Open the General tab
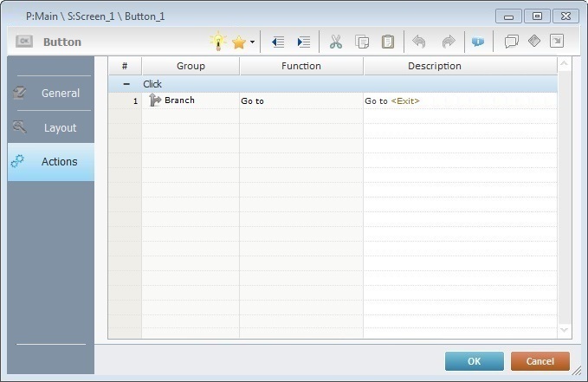588x382 pixels. (51, 93)
